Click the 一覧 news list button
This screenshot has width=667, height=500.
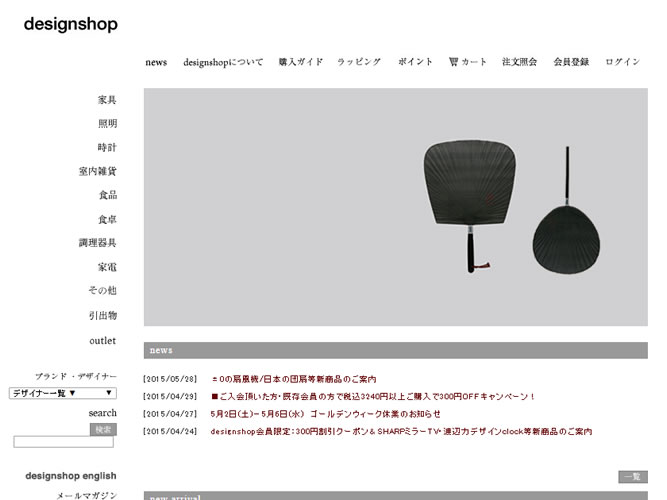(x=633, y=477)
